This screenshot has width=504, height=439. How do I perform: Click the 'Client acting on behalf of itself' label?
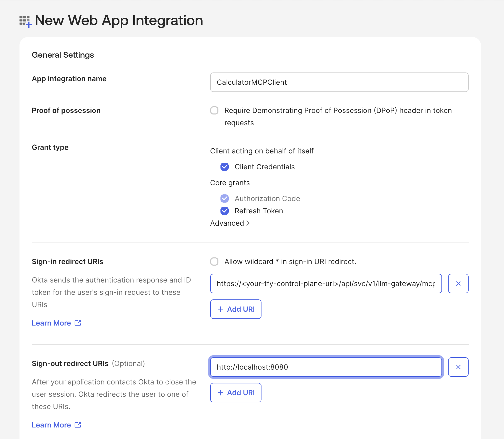click(x=262, y=151)
